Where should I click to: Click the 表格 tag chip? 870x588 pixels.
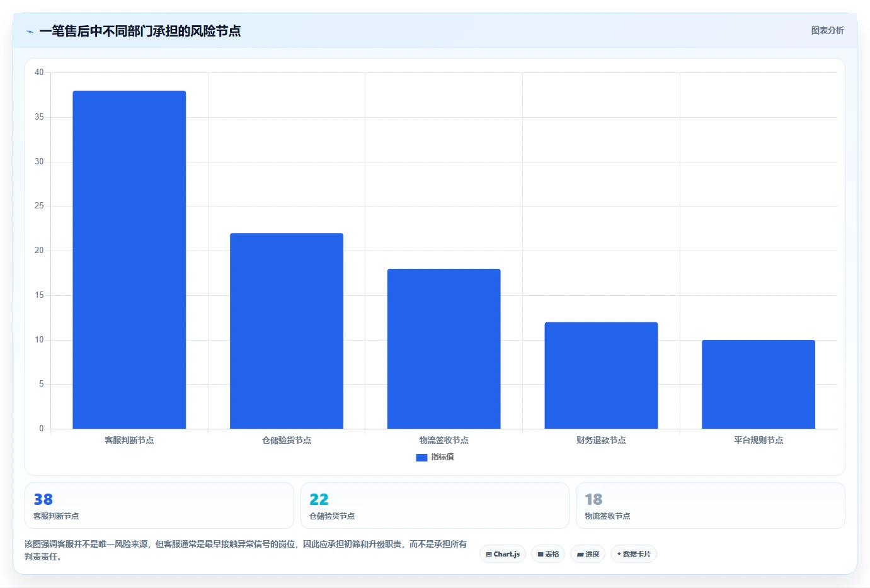point(548,554)
